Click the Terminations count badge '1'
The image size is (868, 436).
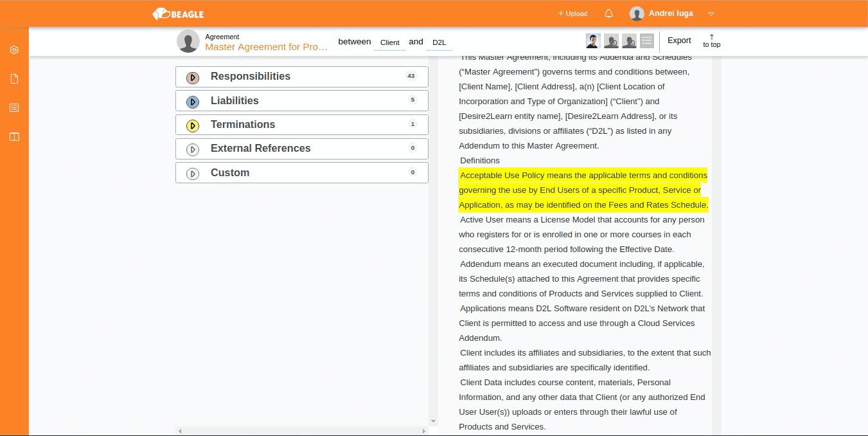412,124
